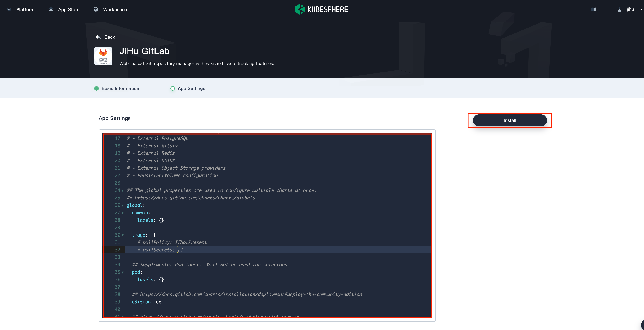Go to the Workbench page
Image resolution: width=644 pixels, height=330 pixels.
115,9
